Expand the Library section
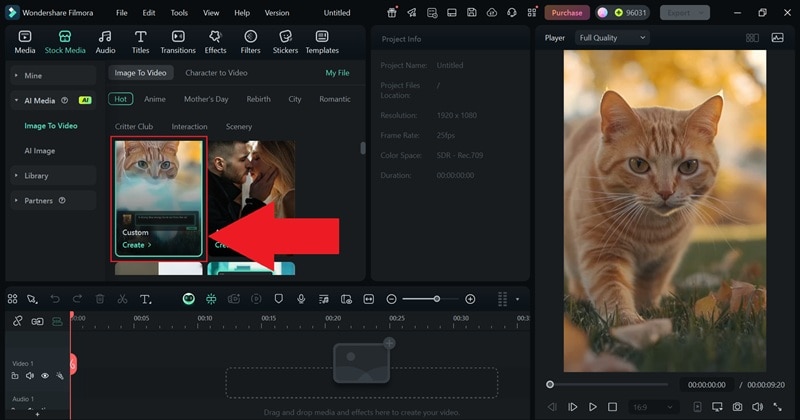 tap(53, 176)
